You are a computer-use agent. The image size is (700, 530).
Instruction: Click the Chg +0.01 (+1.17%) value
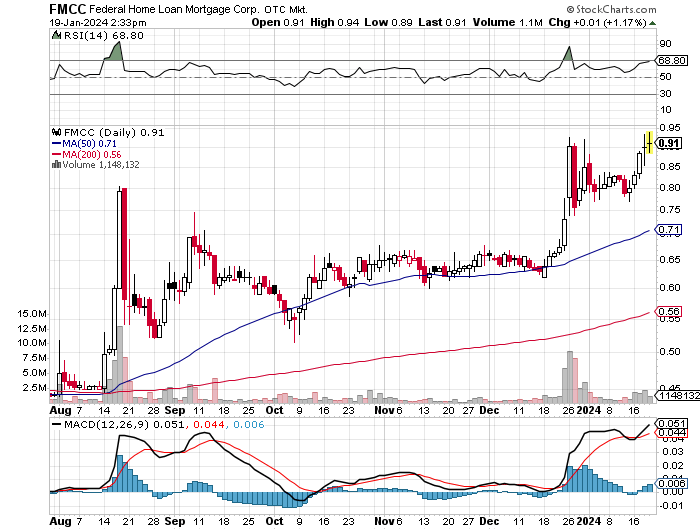pyautogui.click(x=597, y=22)
